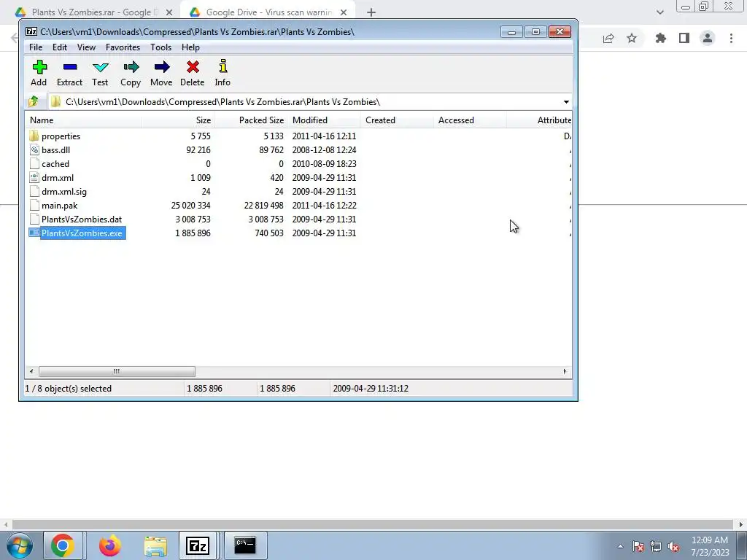
Task: Click the Info toolbar icon
Action: (222, 66)
